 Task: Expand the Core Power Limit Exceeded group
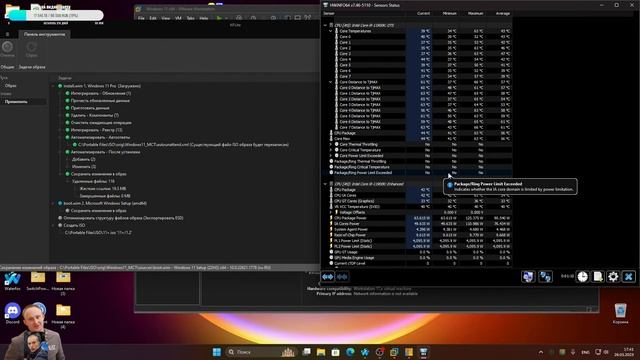pyautogui.click(x=331, y=156)
